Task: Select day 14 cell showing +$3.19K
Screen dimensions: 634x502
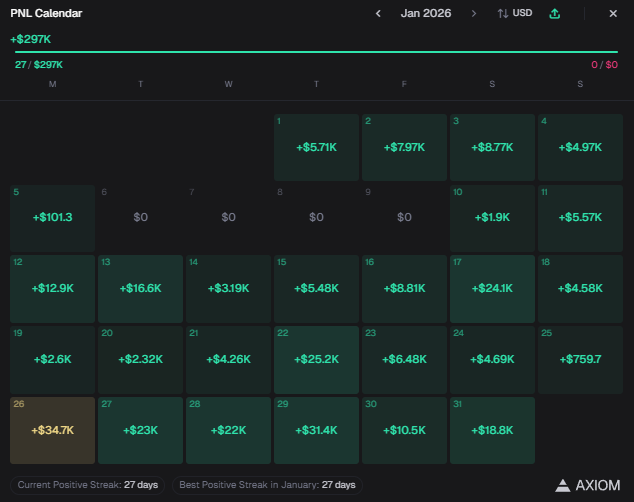Action: [228, 289]
